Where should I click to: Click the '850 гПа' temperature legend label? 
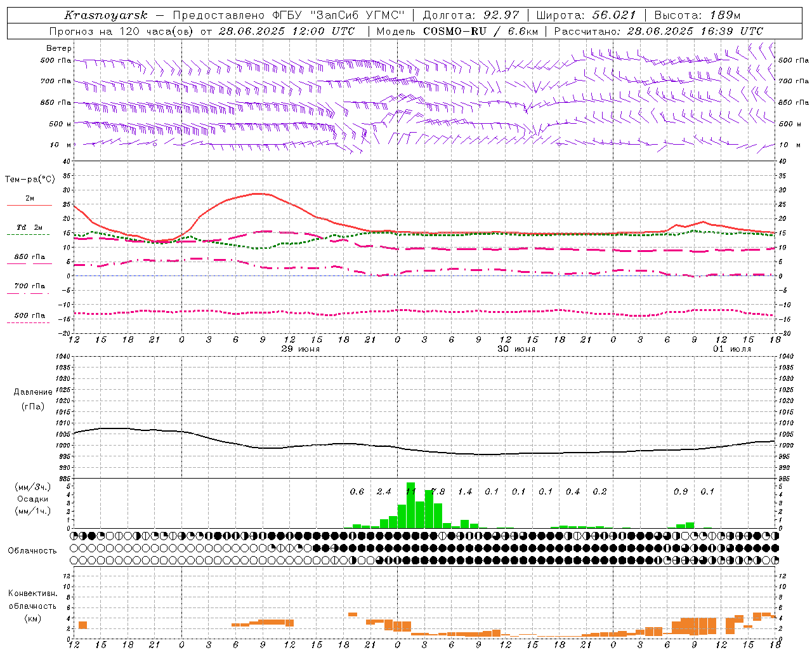30,257
